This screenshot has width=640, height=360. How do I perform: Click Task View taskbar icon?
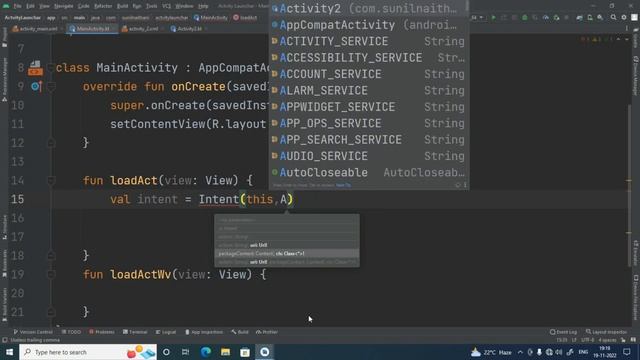tap(185, 352)
